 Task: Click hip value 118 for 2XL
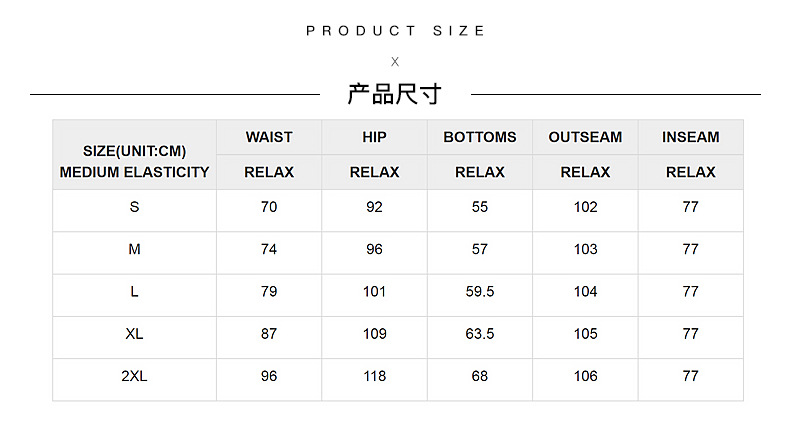point(374,376)
